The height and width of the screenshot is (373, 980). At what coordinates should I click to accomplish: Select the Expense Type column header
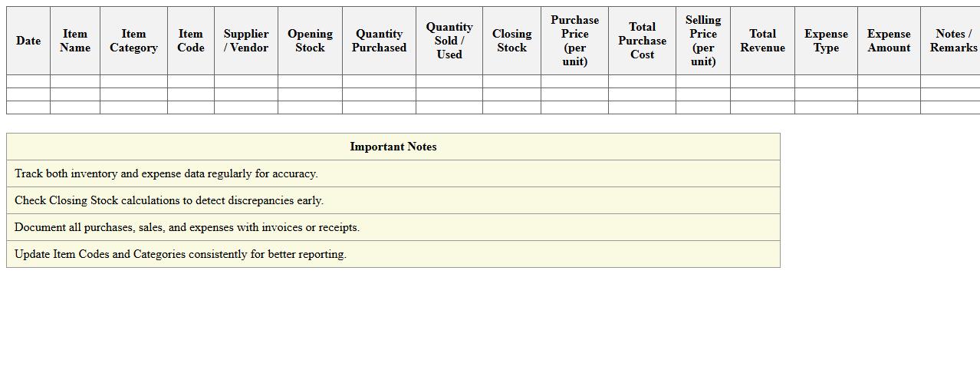[x=826, y=41]
